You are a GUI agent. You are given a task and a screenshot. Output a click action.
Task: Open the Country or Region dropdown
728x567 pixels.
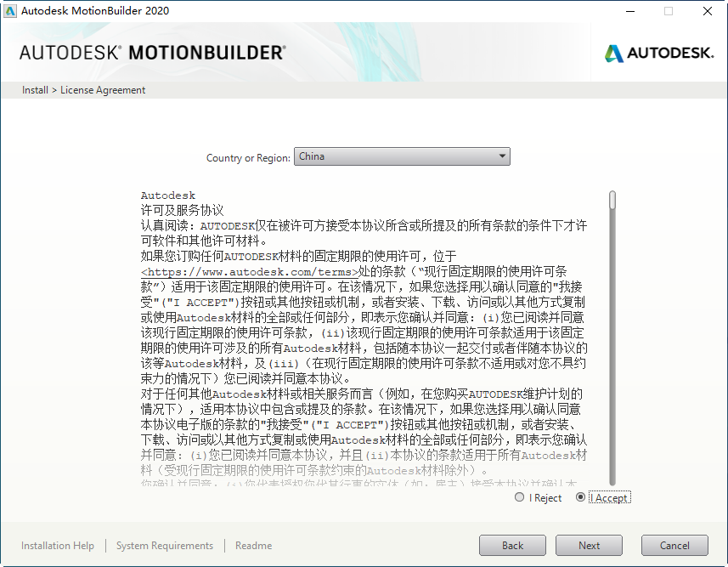point(402,156)
